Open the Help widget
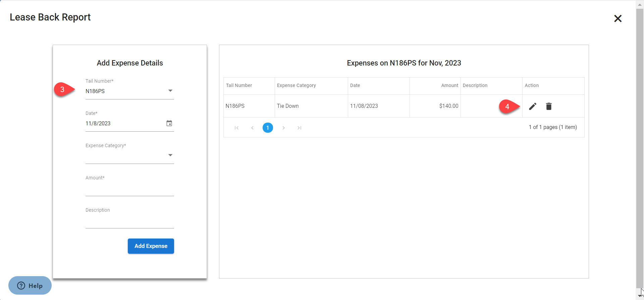Image resolution: width=644 pixels, height=300 pixels. (30, 286)
